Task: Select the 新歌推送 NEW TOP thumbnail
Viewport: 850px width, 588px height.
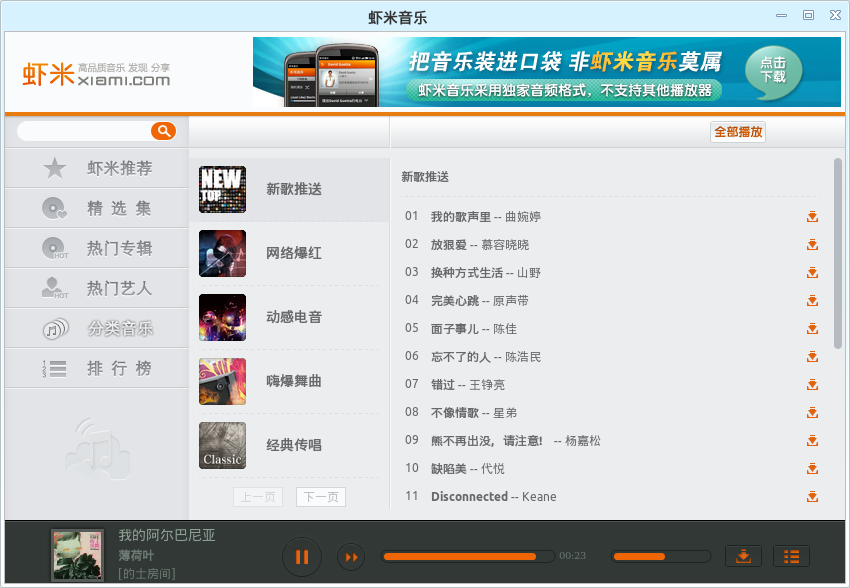Action: pos(222,189)
